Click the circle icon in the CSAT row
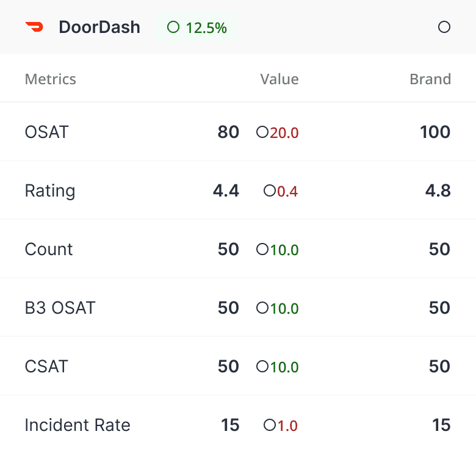This screenshot has height=470, width=476. pyautogui.click(x=262, y=367)
